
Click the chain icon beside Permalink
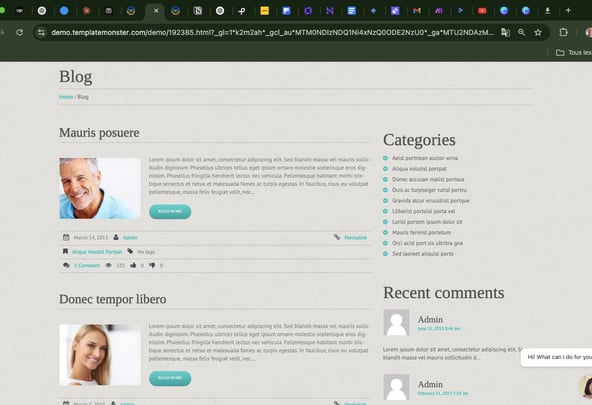click(337, 237)
